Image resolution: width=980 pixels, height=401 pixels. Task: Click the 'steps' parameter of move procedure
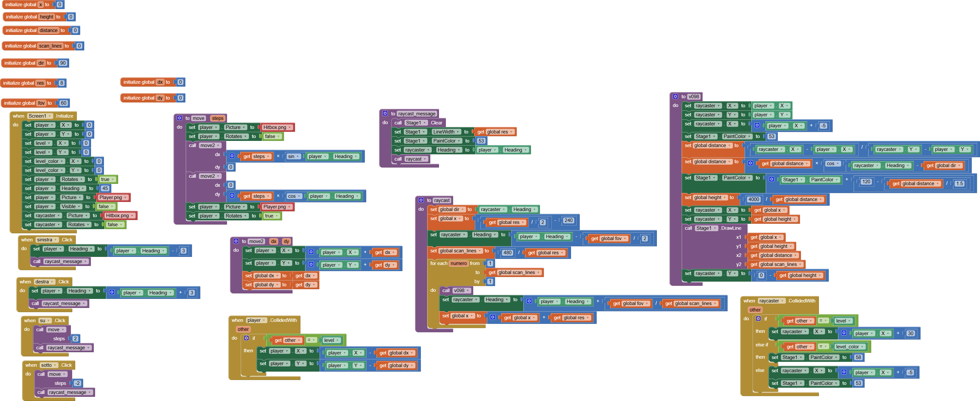pos(218,119)
